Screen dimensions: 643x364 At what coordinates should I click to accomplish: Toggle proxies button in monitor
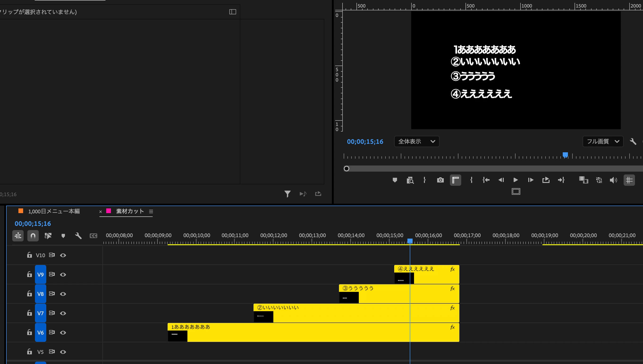click(x=599, y=180)
